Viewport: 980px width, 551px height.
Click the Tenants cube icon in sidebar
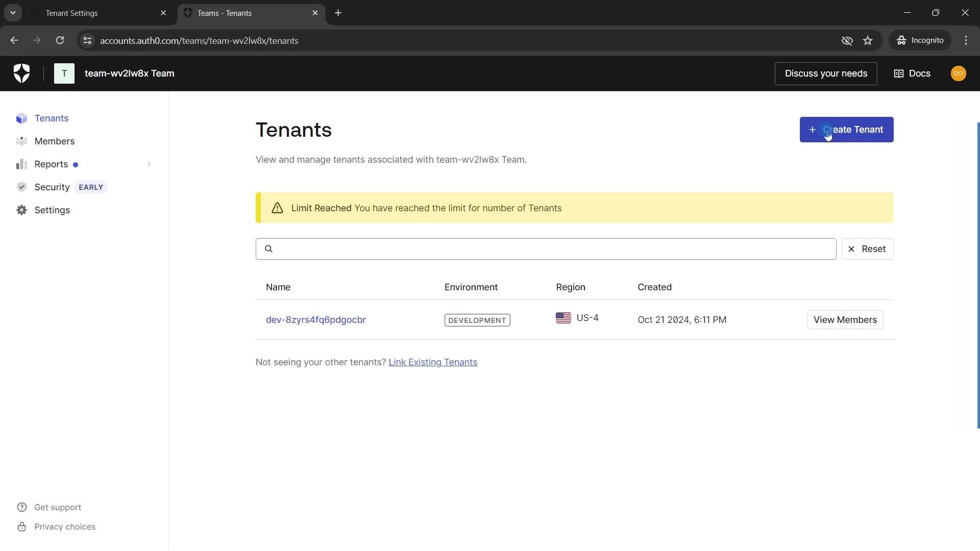coord(21,118)
